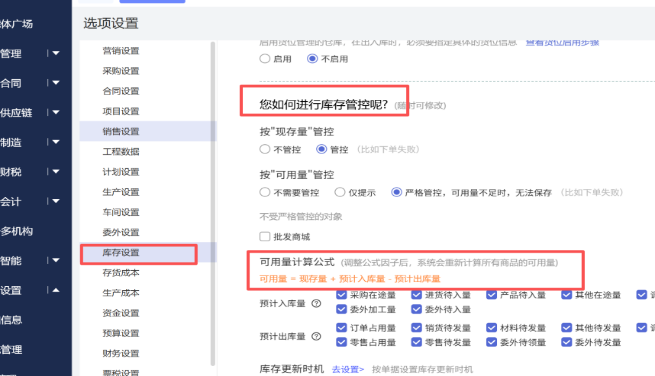
Task: Open 信息 in the sidebar
Action: tap(11, 320)
